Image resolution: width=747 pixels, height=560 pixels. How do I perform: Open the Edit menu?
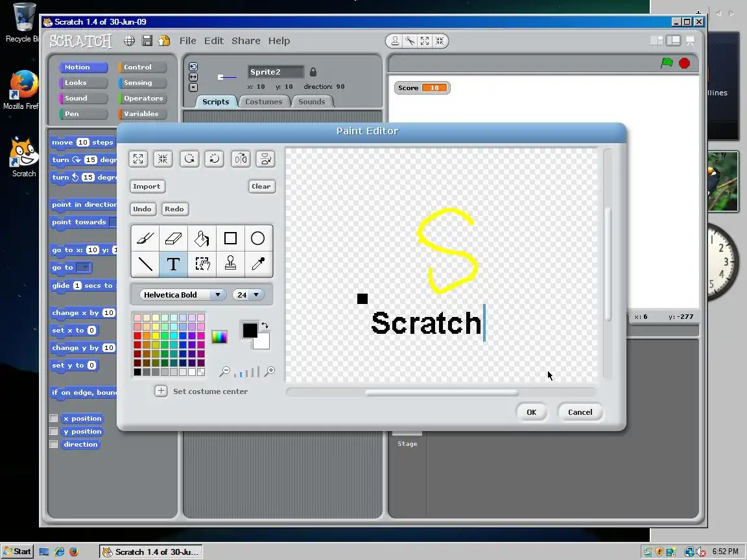[214, 41]
